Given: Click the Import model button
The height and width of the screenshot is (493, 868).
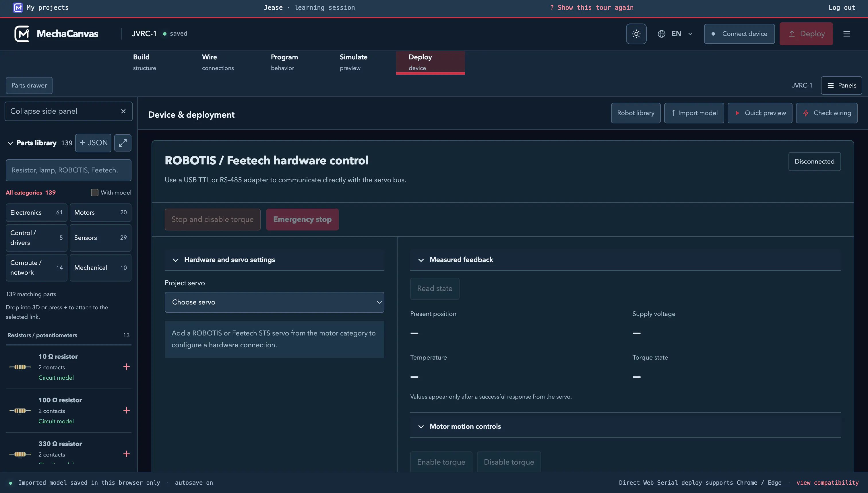Looking at the screenshot, I should tap(694, 113).
